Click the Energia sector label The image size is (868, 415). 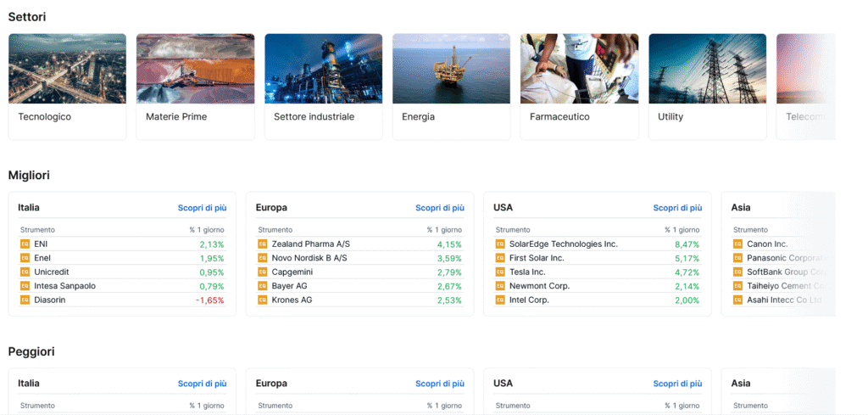click(x=418, y=117)
